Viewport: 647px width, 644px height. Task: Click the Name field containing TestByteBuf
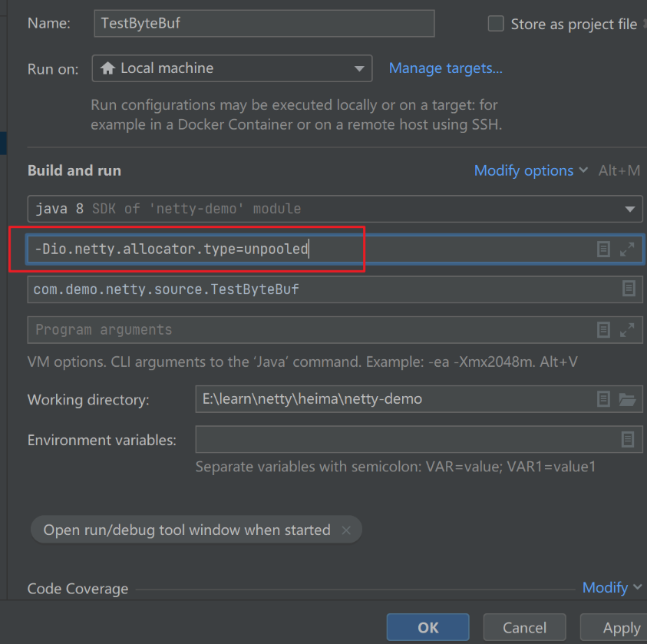point(263,23)
